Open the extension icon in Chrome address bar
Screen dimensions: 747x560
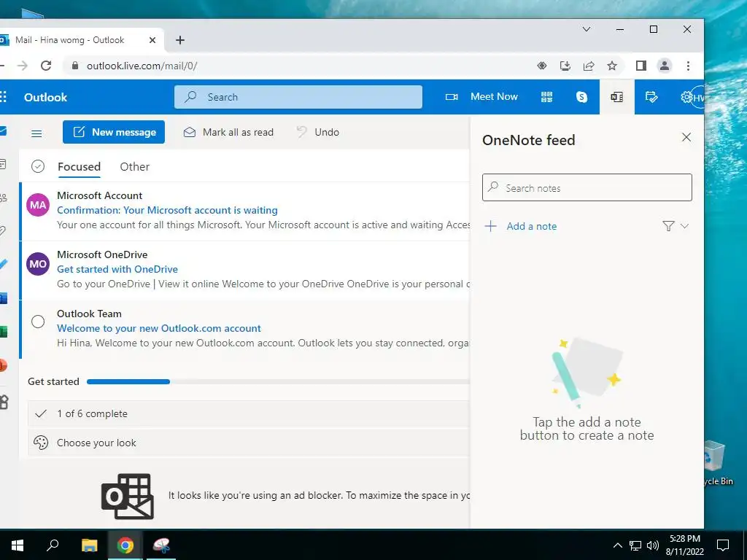coord(542,66)
